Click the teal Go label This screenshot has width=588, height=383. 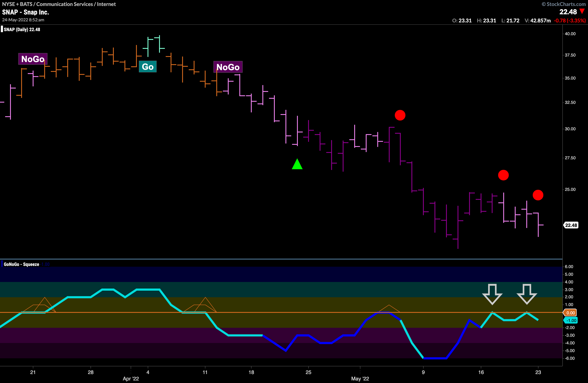click(148, 67)
